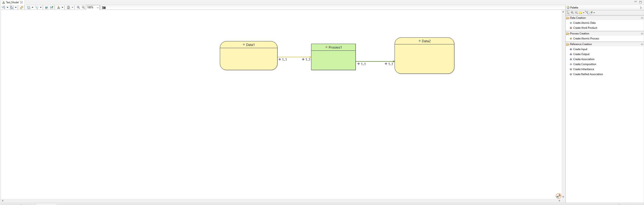Click the Select All dashed-box icon
This screenshot has height=205, width=644.
click(x=12, y=8)
